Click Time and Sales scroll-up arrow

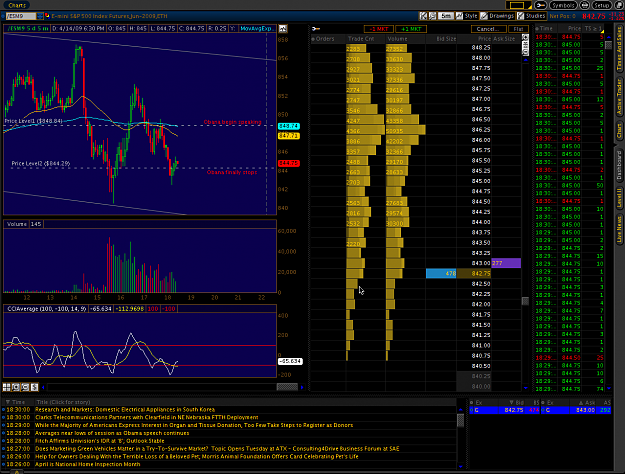coord(608,37)
